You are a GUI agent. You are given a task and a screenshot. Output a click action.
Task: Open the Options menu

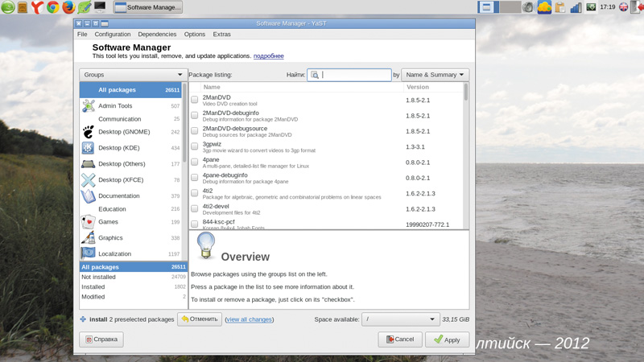(195, 34)
